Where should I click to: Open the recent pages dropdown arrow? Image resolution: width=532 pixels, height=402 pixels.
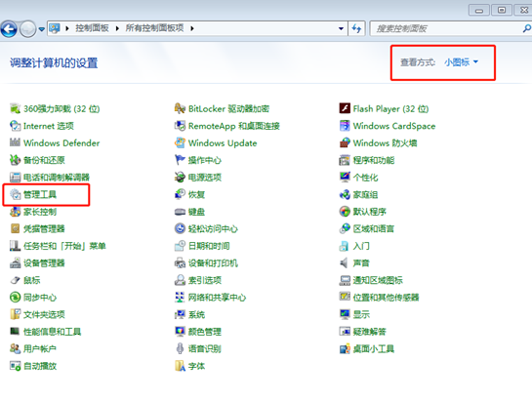pyautogui.click(x=41, y=29)
